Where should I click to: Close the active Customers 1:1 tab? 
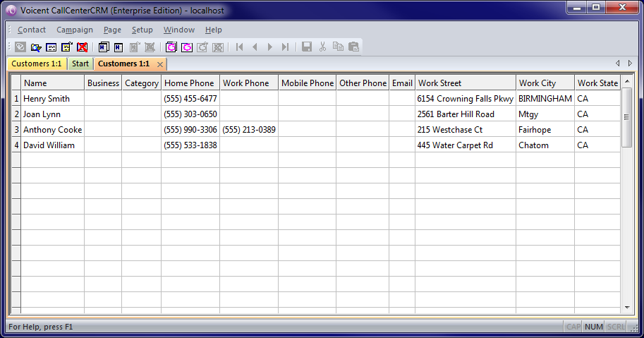tap(160, 64)
